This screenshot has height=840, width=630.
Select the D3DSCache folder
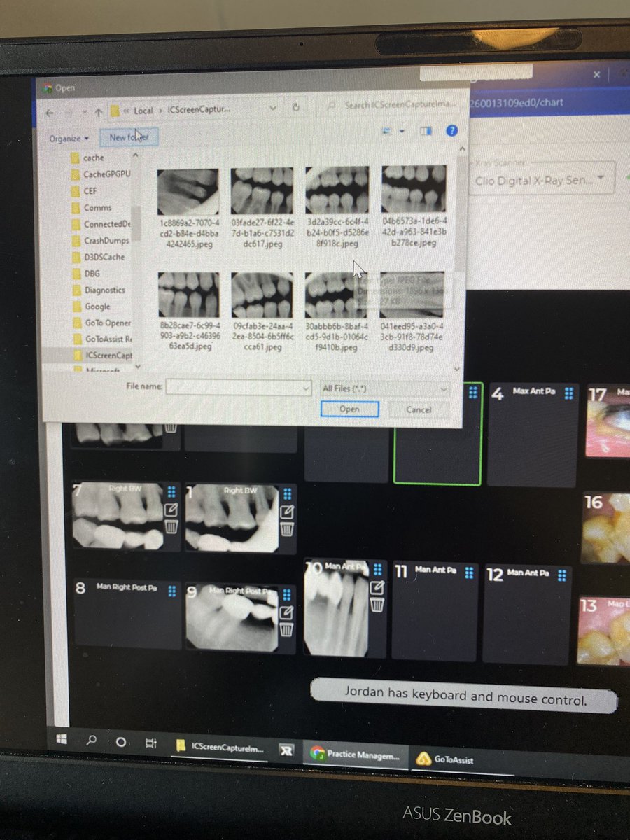(x=97, y=257)
